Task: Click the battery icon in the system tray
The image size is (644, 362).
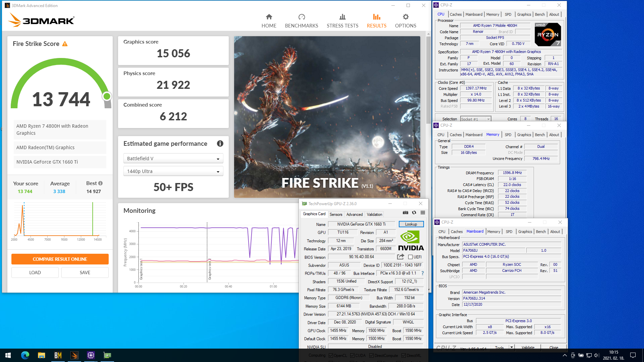Action: [581, 355]
